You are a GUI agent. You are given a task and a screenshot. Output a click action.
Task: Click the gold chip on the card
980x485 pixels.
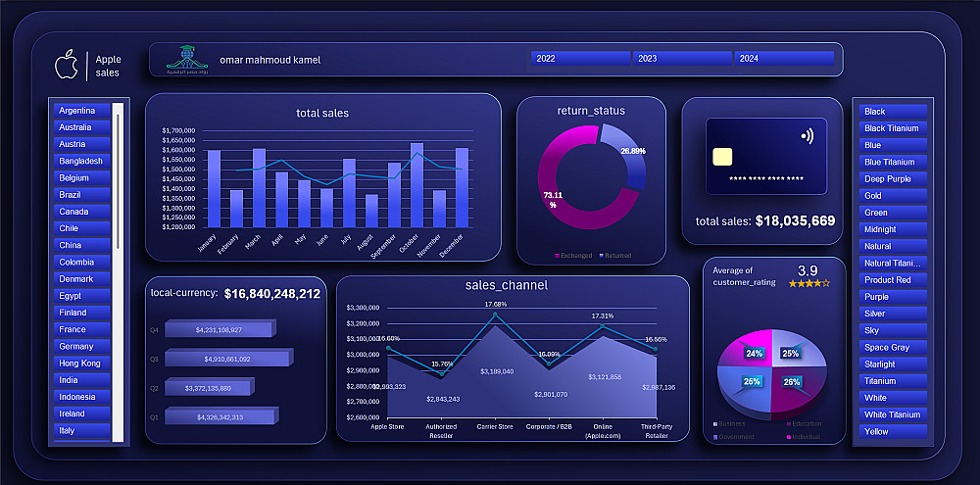[x=722, y=157]
